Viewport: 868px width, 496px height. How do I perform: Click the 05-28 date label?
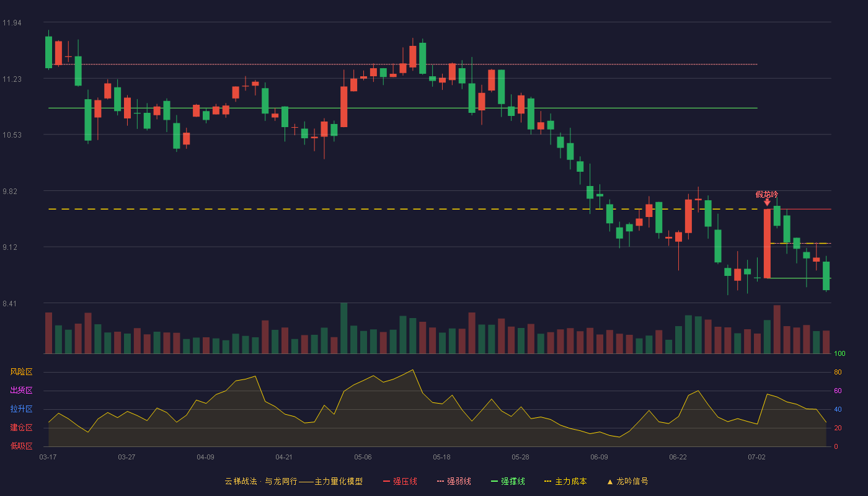point(520,457)
